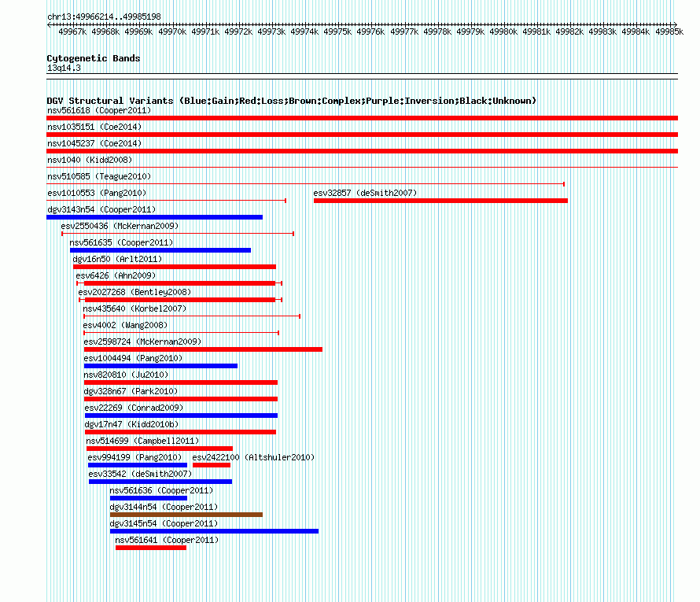Click esv2027268 (Bentley2008) label

[134, 292]
